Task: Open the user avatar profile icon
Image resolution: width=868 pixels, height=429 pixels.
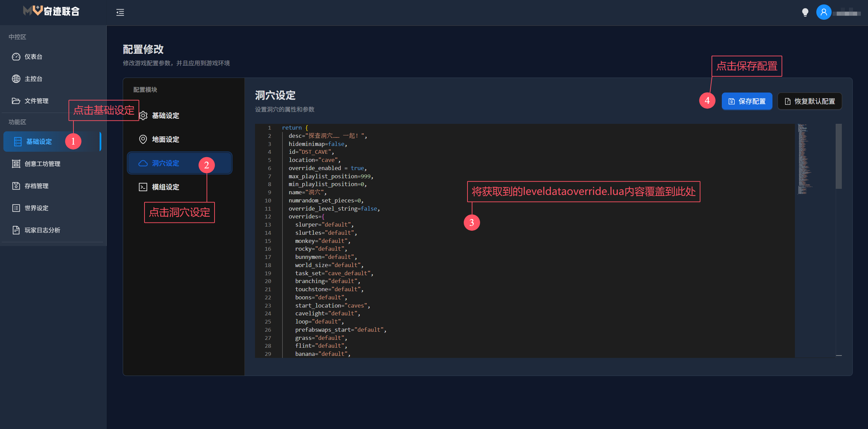Action: tap(823, 13)
